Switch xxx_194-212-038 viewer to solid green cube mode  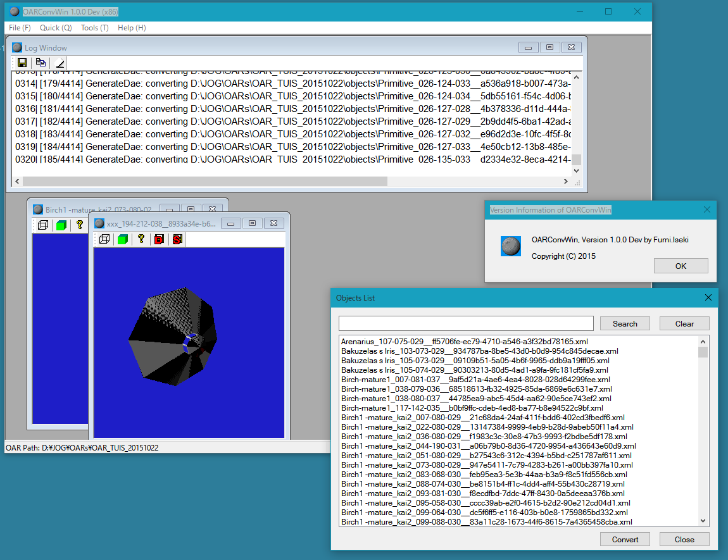point(123,239)
